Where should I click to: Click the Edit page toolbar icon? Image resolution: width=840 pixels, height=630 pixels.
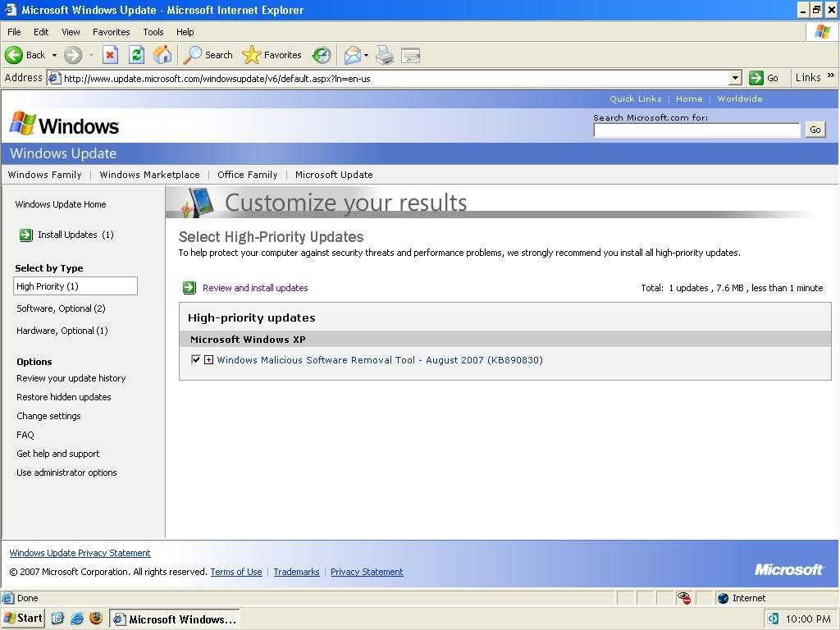pyautogui.click(x=410, y=55)
